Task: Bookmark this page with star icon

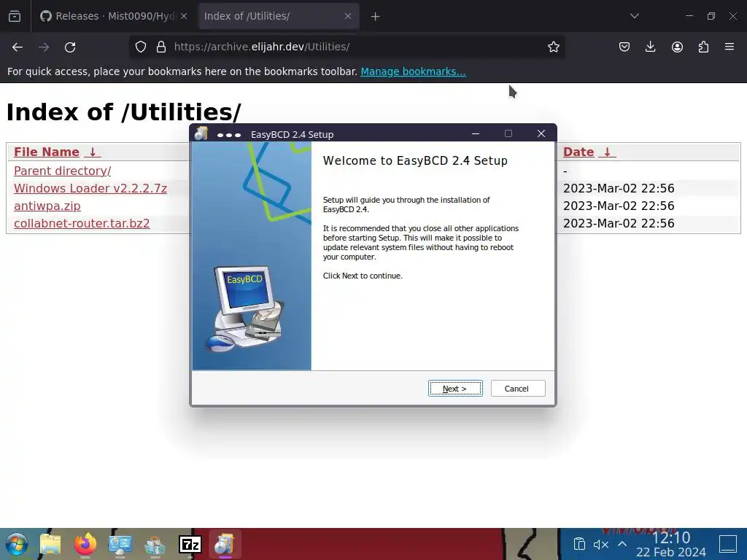Action: coord(553,47)
